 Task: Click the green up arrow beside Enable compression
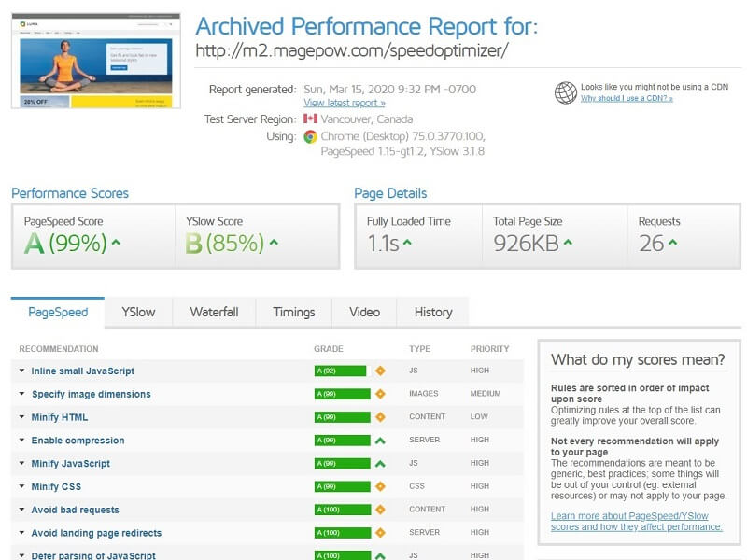[x=380, y=441]
